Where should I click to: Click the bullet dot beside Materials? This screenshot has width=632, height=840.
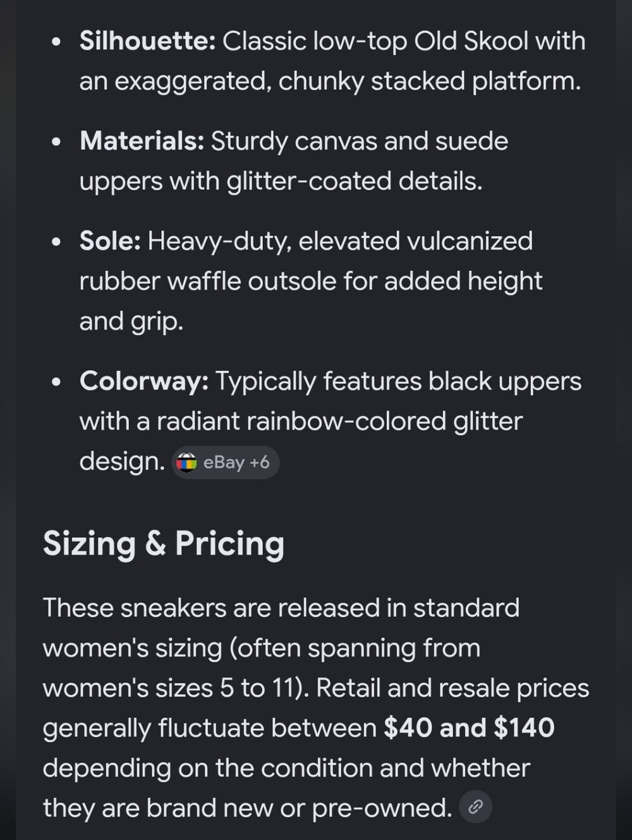[57, 143]
